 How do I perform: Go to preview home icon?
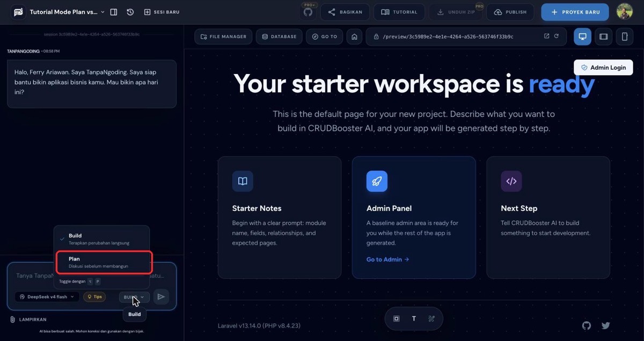coord(354,36)
